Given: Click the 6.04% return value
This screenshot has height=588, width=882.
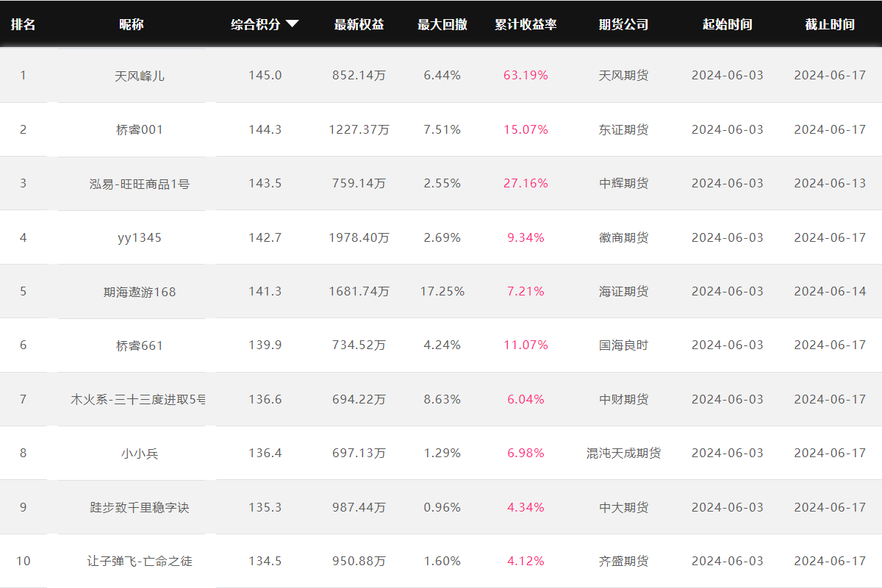Looking at the screenshot, I should (526, 399).
